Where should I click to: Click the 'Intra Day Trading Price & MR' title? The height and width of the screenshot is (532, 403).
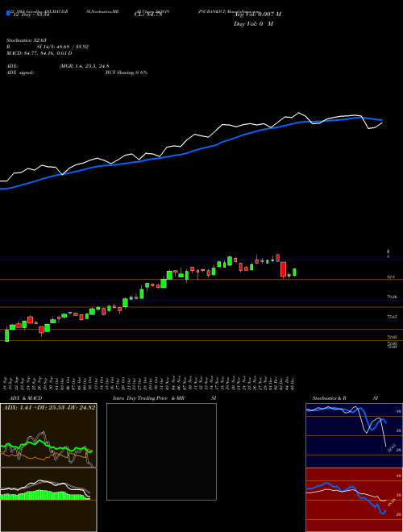pyautogui.click(x=148, y=398)
